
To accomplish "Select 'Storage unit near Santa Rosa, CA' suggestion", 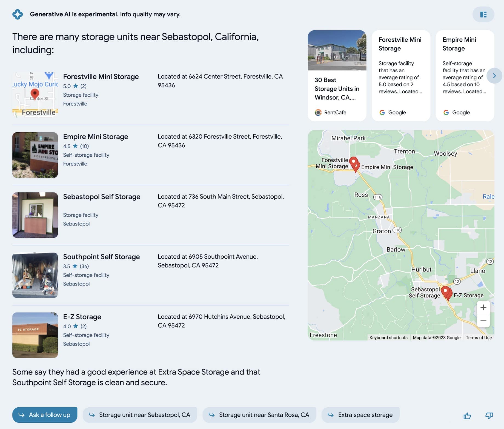I will pyautogui.click(x=259, y=415).
